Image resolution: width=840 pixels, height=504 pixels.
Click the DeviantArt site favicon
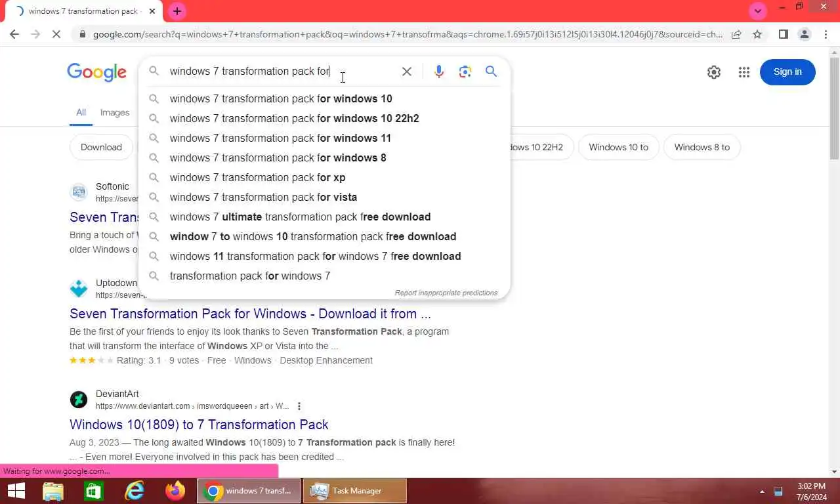coord(79,400)
